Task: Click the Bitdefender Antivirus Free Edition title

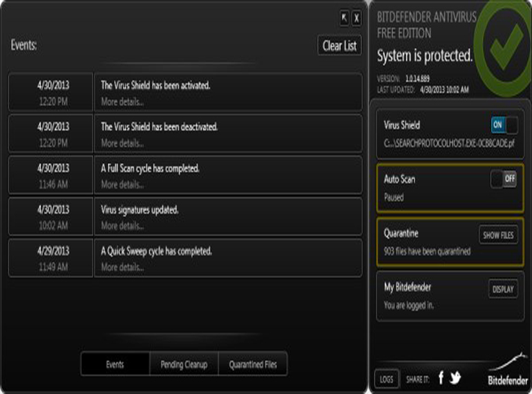Action: coord(427,25)
